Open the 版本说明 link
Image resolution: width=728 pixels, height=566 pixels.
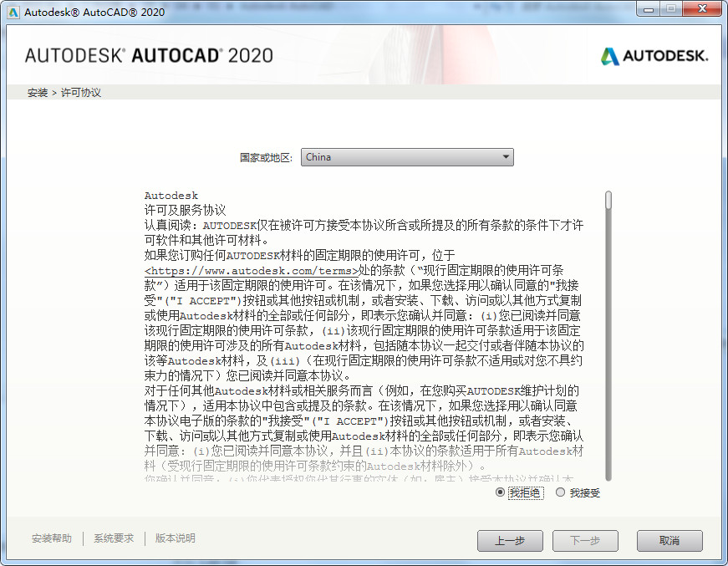pos(173,538)
